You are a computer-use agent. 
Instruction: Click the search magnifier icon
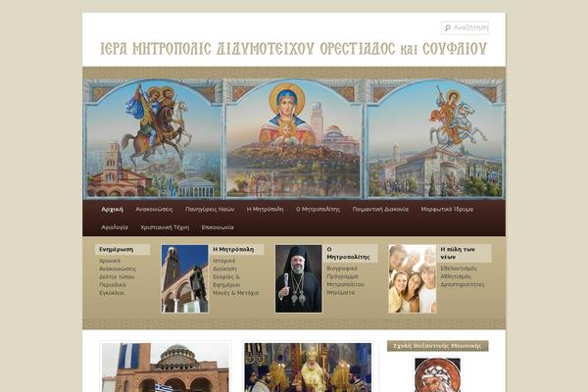pyautogui.click(x=448, y=28)
